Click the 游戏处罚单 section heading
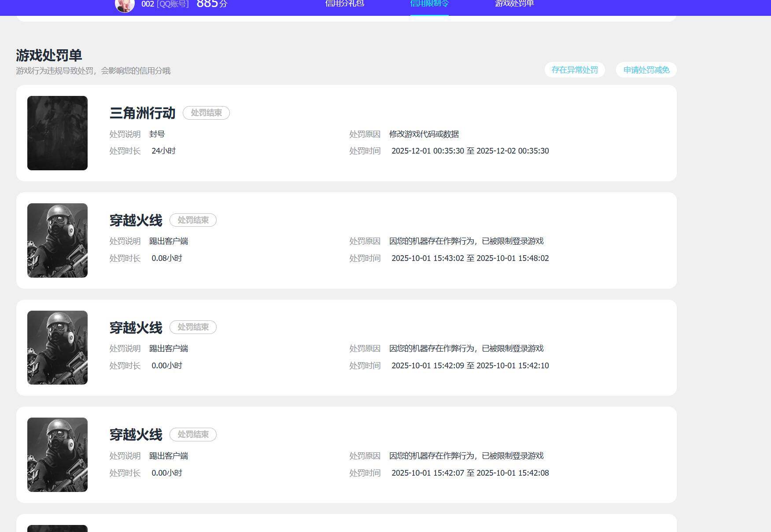The height and width of the screenshot is (532, 771). [x=49, y=55]
